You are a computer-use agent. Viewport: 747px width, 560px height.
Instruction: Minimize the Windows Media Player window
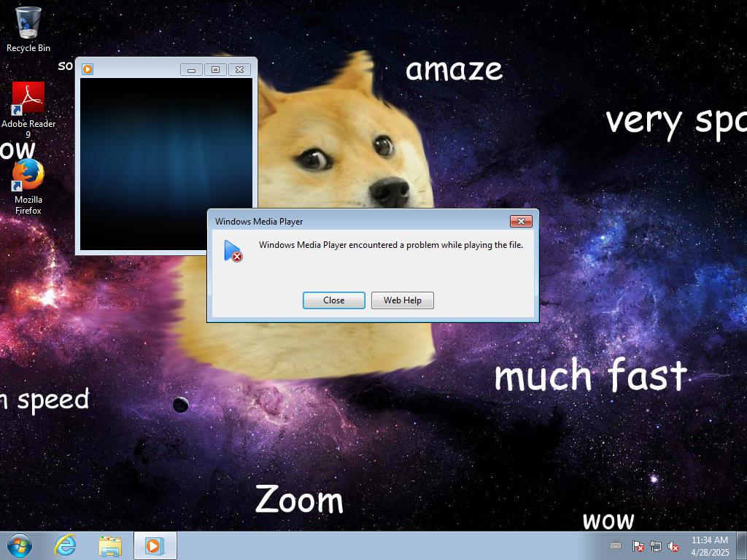pyautogui.click(x=192, y=69)
